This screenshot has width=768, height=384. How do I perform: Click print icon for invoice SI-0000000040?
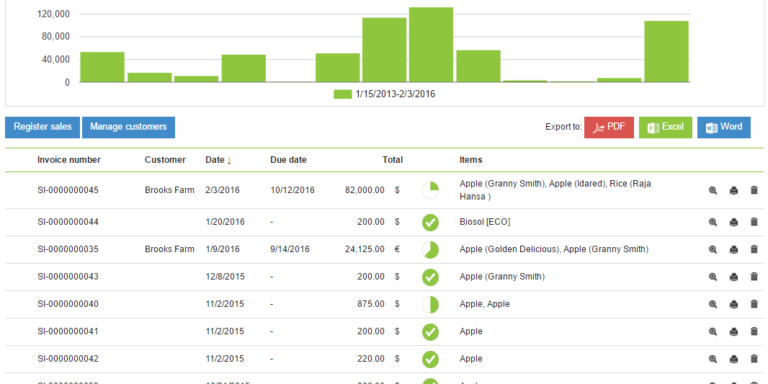click(x=733, y=304)
